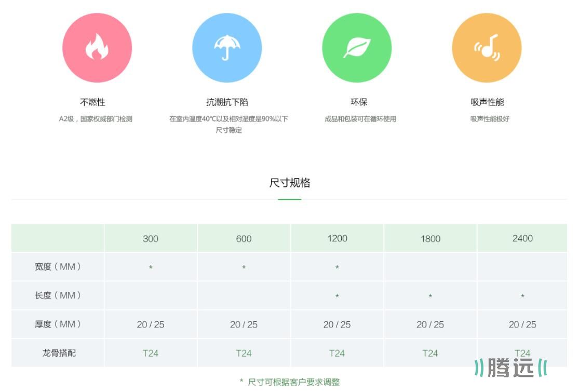Viewport: 578px width, 392px height.
Task: Select the 龙骨搭配 row label
Action: tap(59, 353)
